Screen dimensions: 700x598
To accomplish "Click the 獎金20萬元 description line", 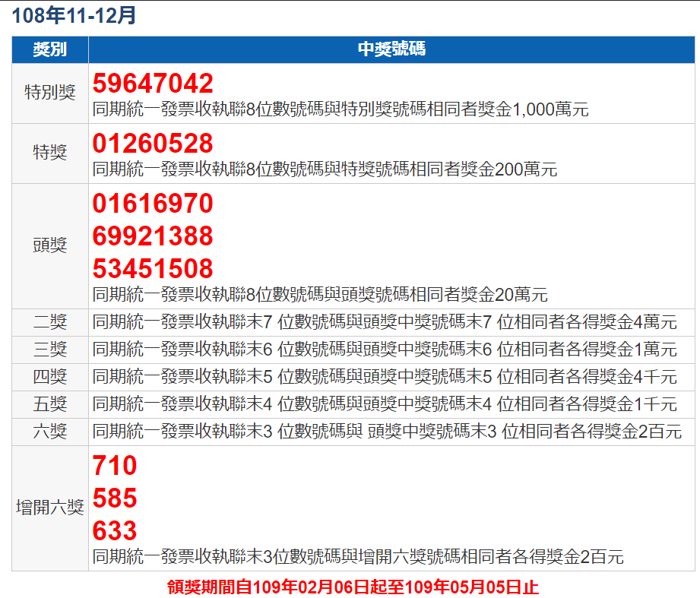I will (x=320, y=295).
